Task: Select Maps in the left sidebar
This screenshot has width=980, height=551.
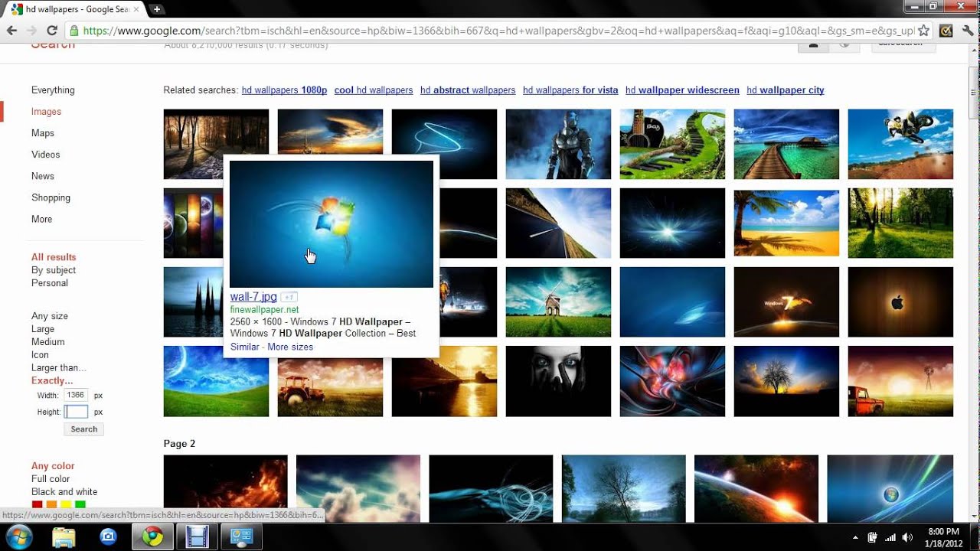Action: click(43, 133)
